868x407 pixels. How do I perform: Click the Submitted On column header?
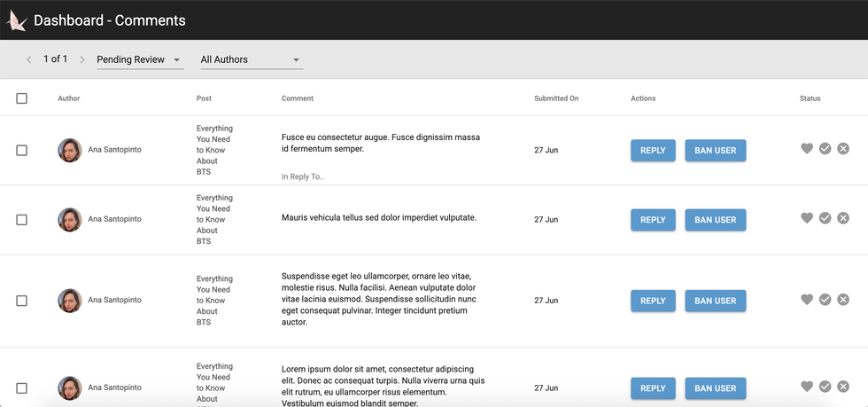tap(556, 98)
